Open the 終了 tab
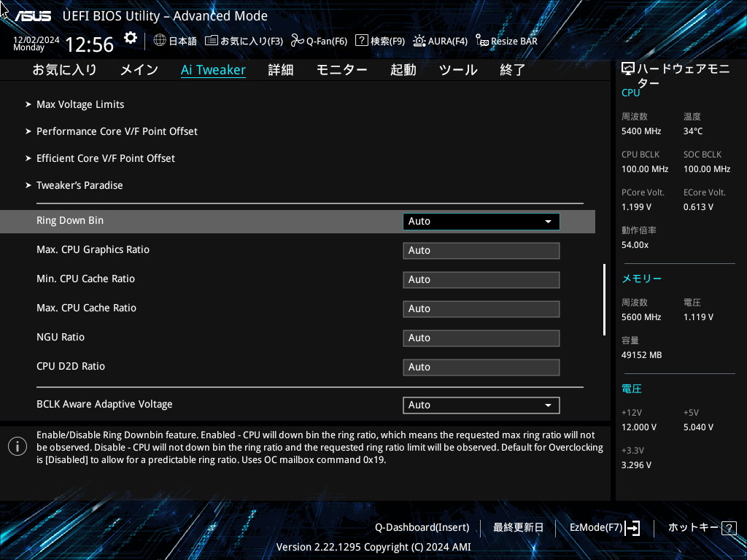 click(x=513, y=70)
